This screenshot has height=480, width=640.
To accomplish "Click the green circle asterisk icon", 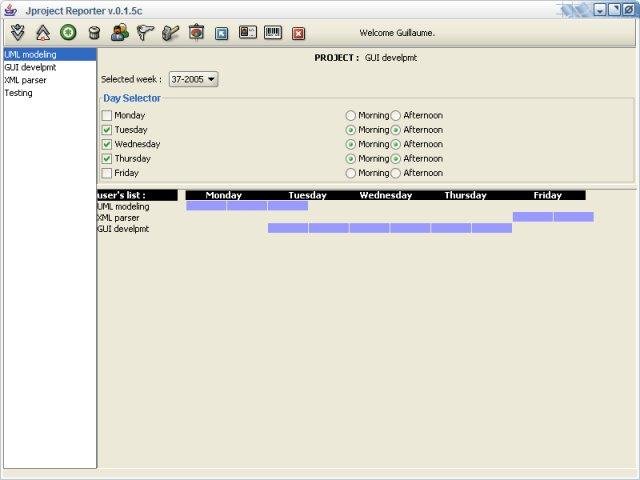I will pyautogui.click(x=68, y=32).
